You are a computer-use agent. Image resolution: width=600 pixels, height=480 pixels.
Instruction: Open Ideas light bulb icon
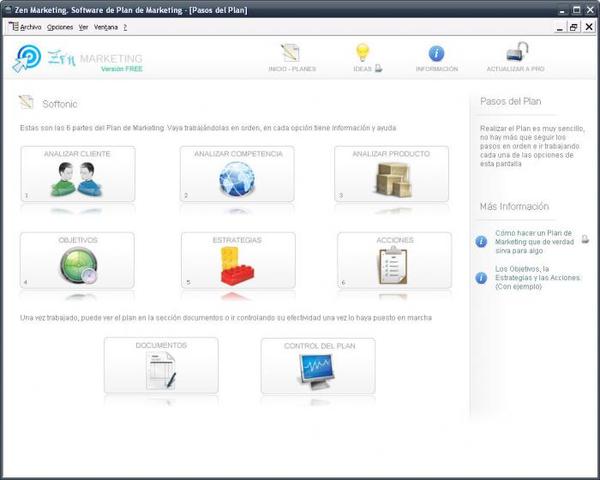tap(362, 52)
